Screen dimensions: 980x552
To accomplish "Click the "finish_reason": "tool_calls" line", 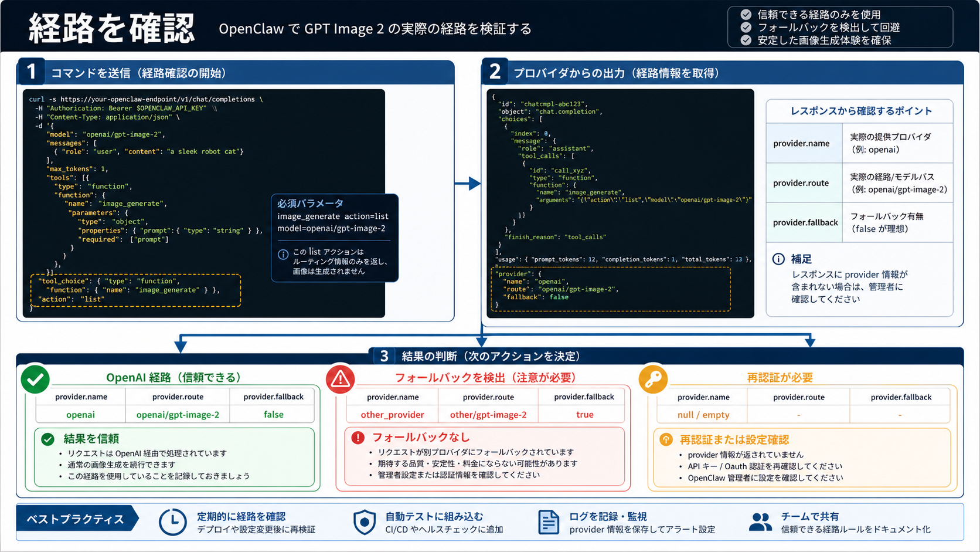I will coord(556,237).
